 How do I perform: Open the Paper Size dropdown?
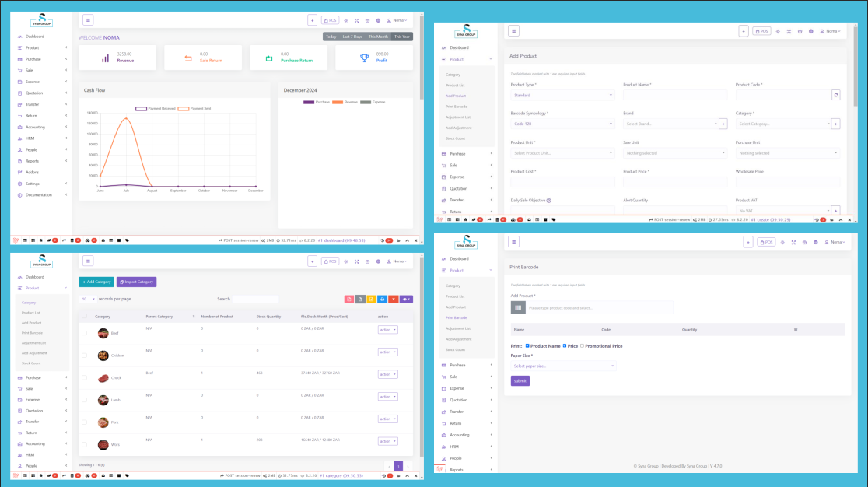563,366
